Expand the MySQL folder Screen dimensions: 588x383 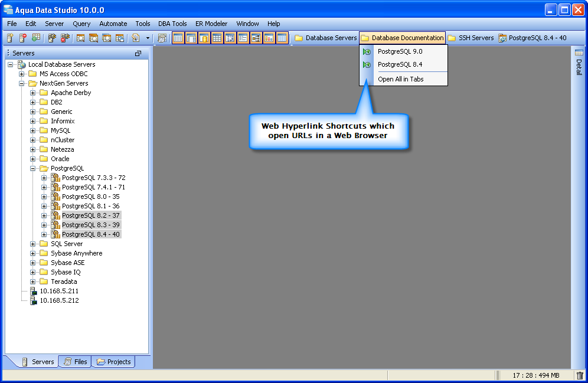(33, 130)
